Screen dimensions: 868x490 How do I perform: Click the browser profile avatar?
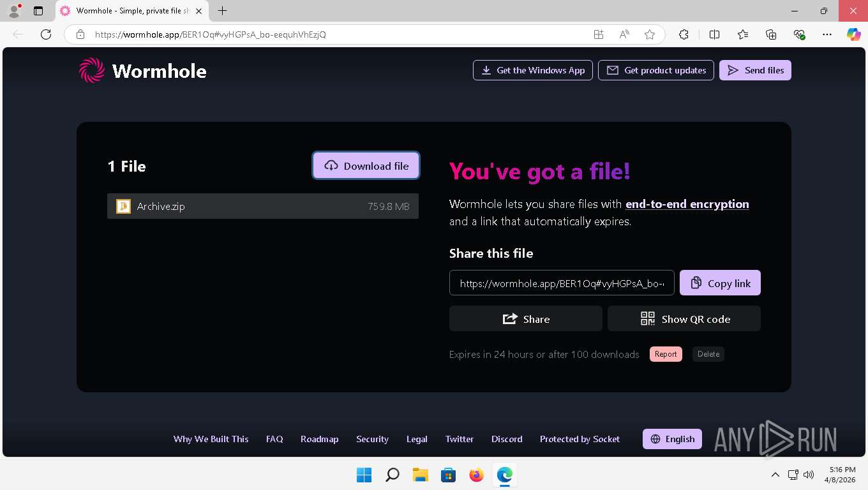14,10
